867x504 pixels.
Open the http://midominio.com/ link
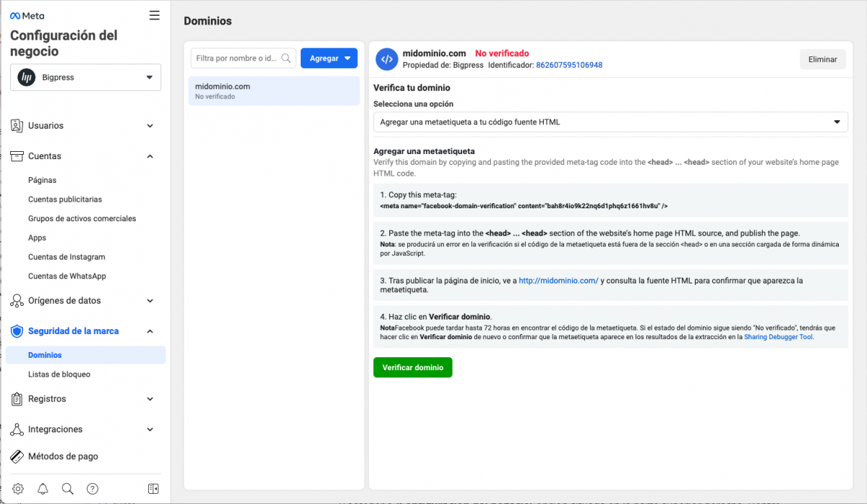(x=558, y=281)
